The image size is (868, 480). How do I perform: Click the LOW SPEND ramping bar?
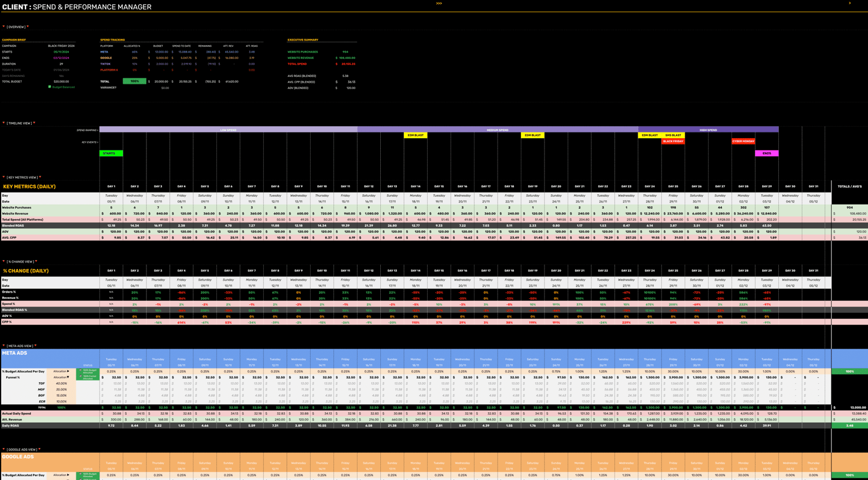pos(228,130)
